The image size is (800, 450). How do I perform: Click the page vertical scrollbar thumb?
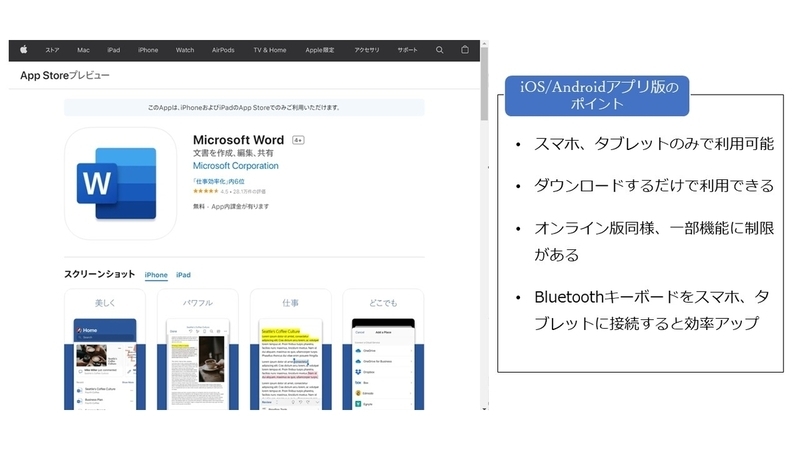point(484,84)
